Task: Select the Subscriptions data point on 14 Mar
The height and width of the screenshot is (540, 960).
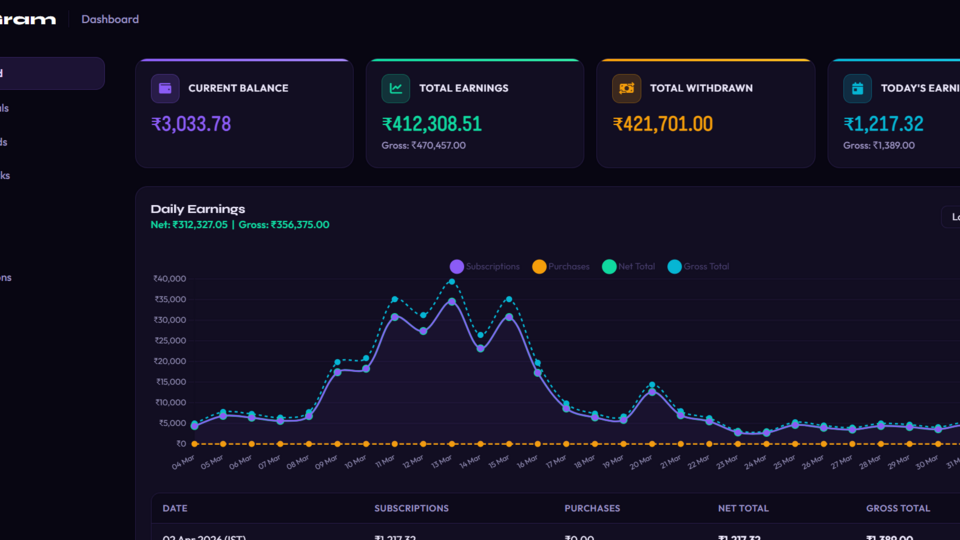Action: (x=481, y=349)
